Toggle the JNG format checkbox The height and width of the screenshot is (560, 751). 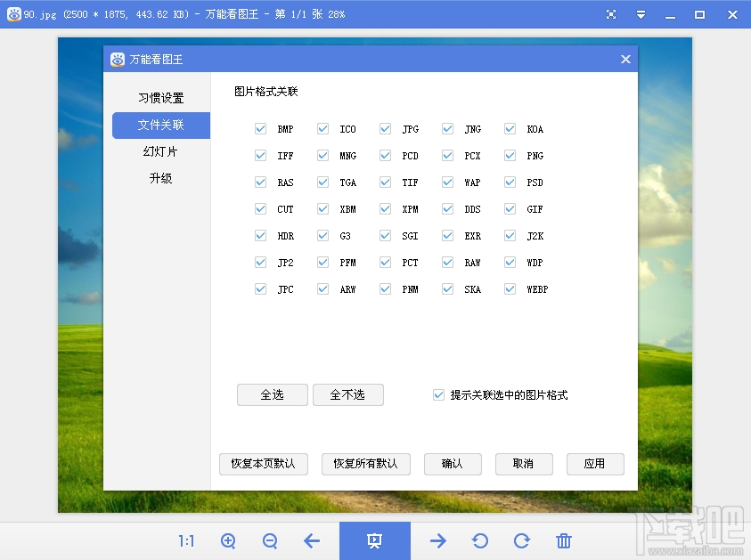coord(447,129)
